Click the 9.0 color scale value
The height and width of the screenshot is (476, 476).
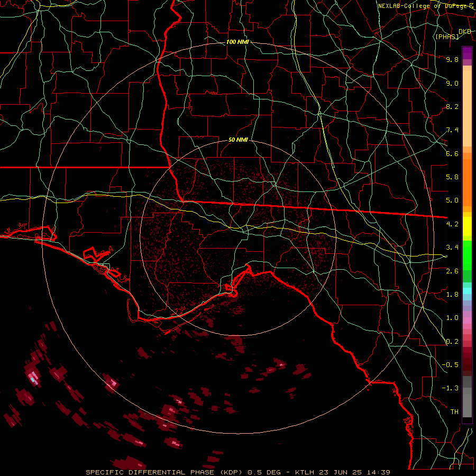click(x=452, y=83)
